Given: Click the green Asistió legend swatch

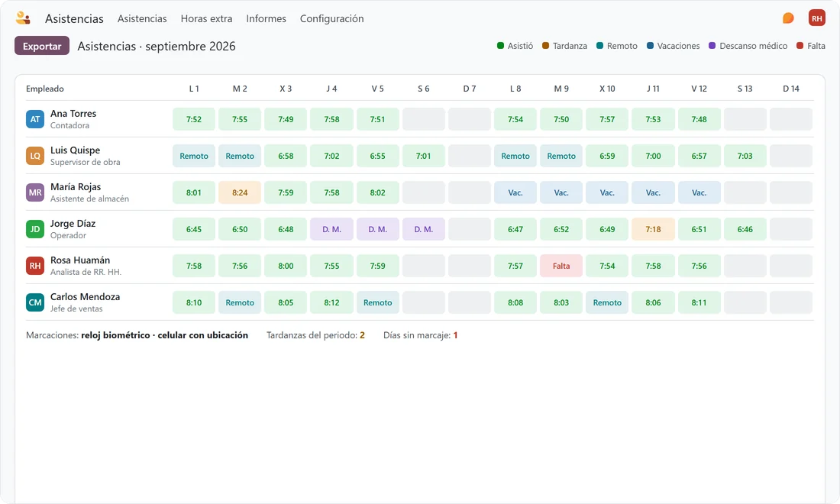Looking at the screenshot, I should pyautogui.click(x=500, y=46).
